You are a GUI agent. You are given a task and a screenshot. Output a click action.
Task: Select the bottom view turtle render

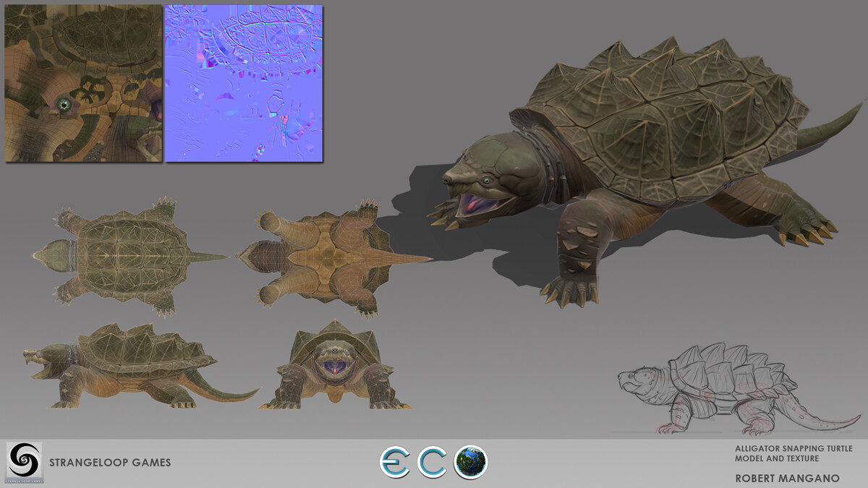(333, 259)
